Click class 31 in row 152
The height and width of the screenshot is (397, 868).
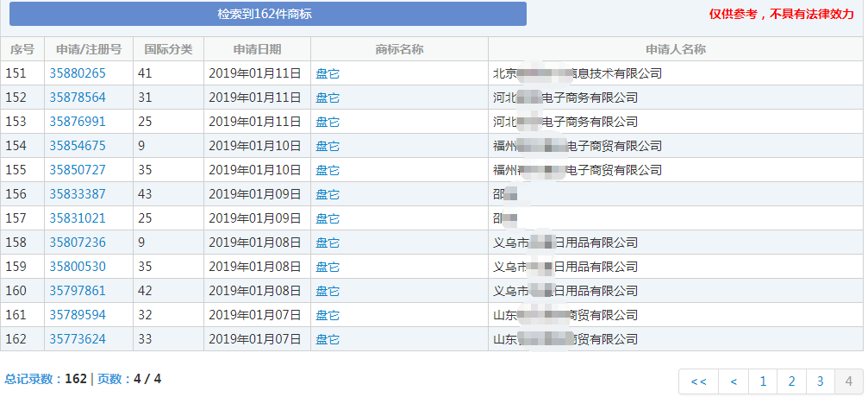145,98
